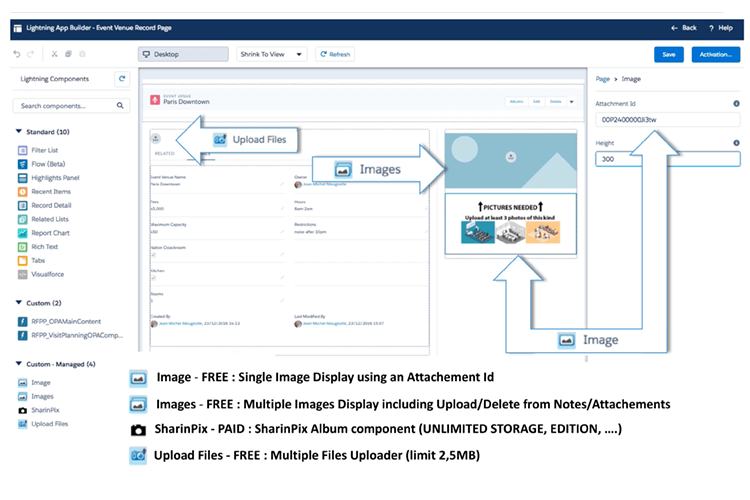Select the Rich Text component icon
750x500 pixels.
[x=22, y=247]
